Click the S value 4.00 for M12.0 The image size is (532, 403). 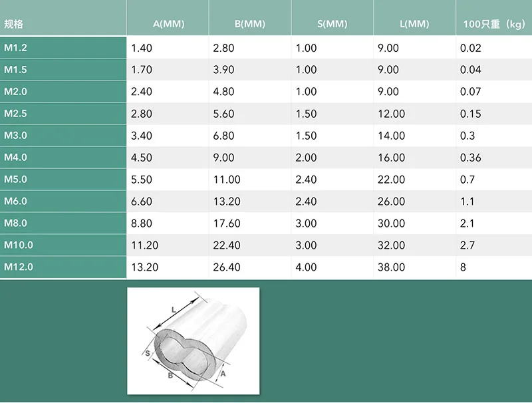[306, 267]
